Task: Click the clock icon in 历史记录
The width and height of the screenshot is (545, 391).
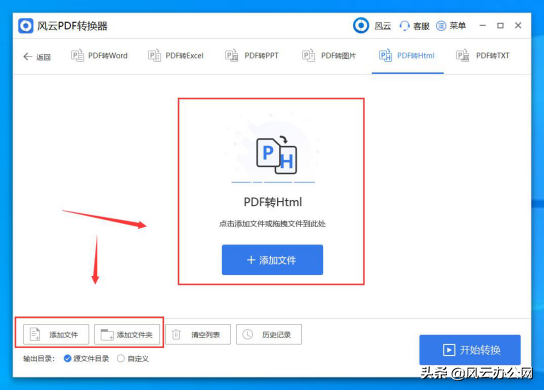Action: click(x=247, y=334)
